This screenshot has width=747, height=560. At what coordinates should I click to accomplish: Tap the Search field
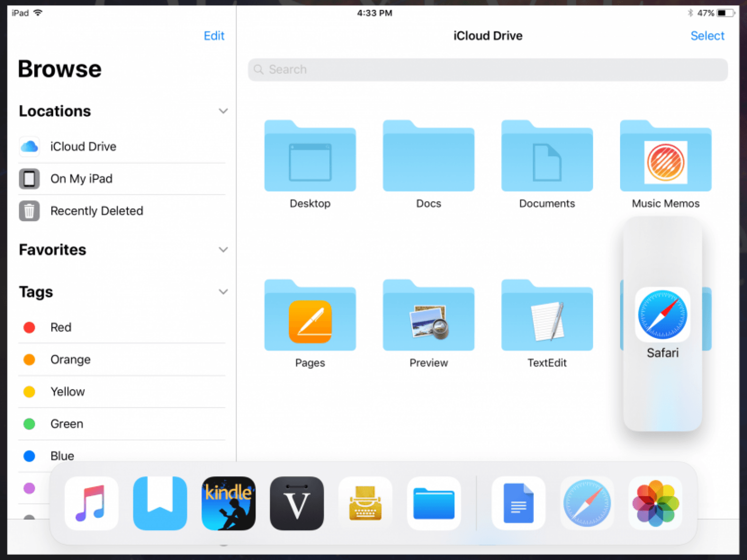pos(488,69)
